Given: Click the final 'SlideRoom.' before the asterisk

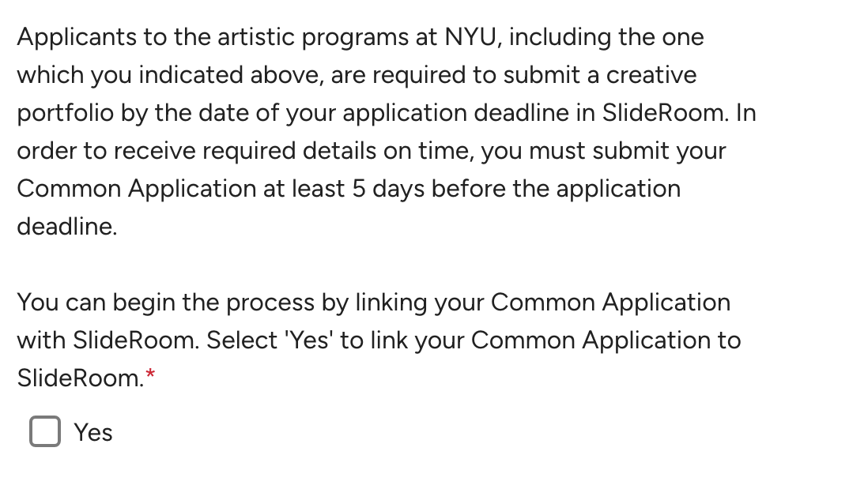Looking at the screenshot, I should pyautogui.click(x=80, y=378).
